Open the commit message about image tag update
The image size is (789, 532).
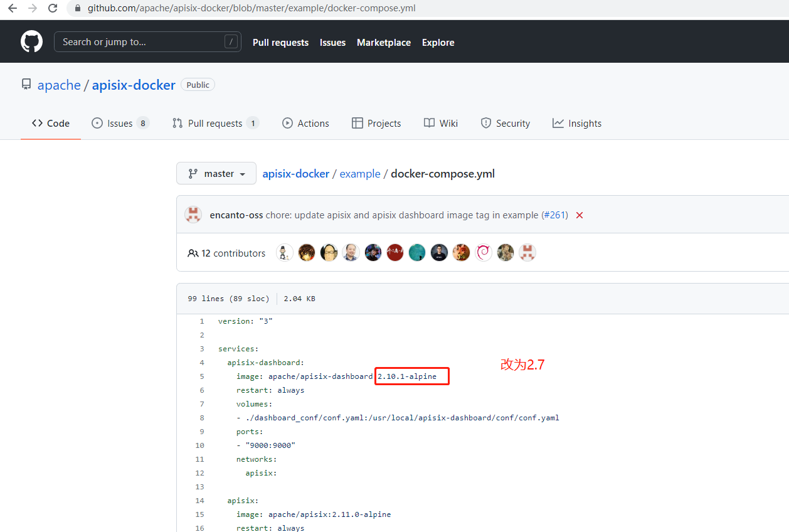[402, 215]
